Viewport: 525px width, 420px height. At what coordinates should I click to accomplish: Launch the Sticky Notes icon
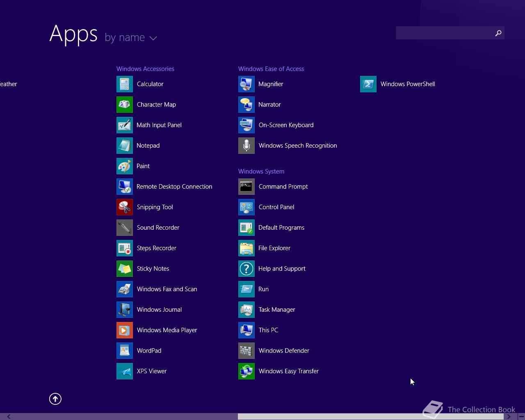pyautogui.click(x=125, y=269)
